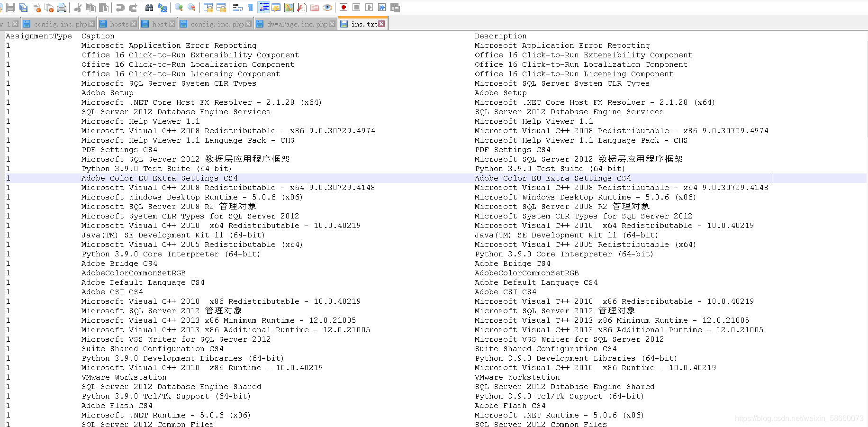Click Description 'Adobe Color EU Extra Settings CS4'
The height and width of the screenshot is (427, 868).
pos(552,178)
